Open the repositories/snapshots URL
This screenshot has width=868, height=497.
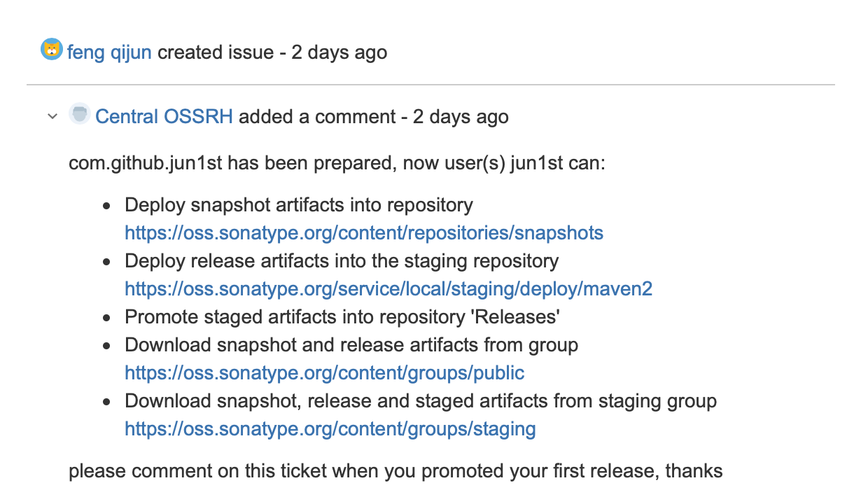tap(364, 233)
